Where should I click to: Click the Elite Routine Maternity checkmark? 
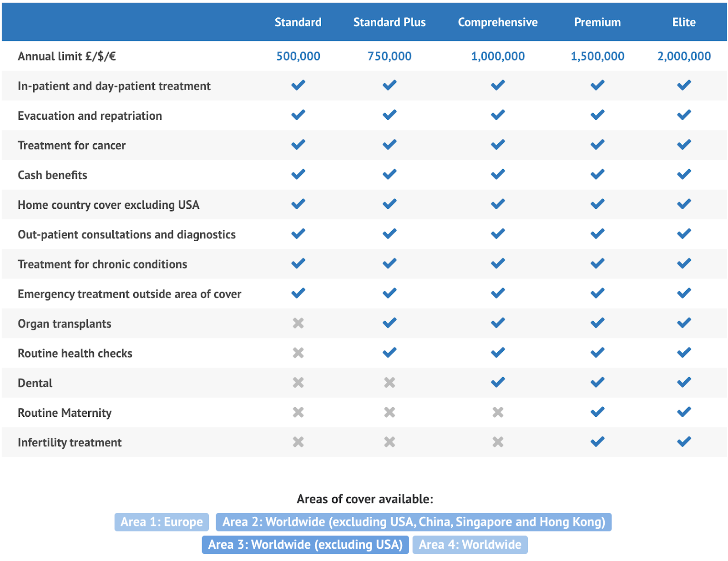pos(684,412)
